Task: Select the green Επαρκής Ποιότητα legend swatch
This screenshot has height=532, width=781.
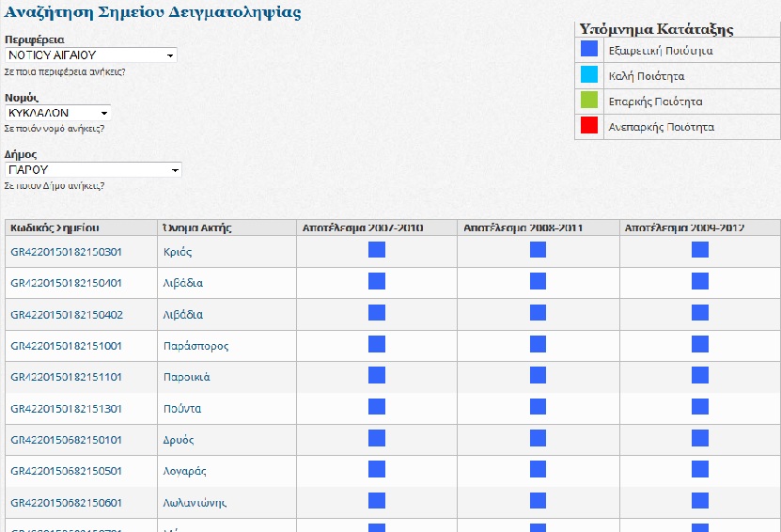Action: [x=589, y=101]
